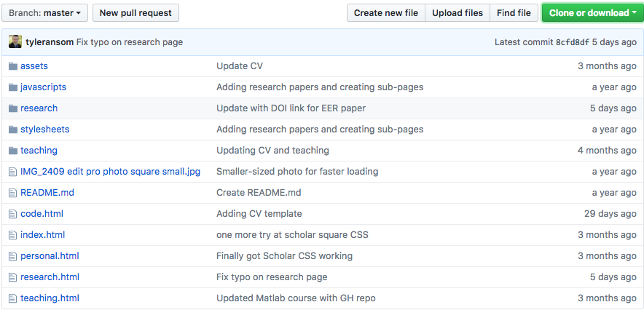This screenshot has height=310, width=644.
Task: Open javascripts commit message Adding research papers
Action: click(320, 87)
